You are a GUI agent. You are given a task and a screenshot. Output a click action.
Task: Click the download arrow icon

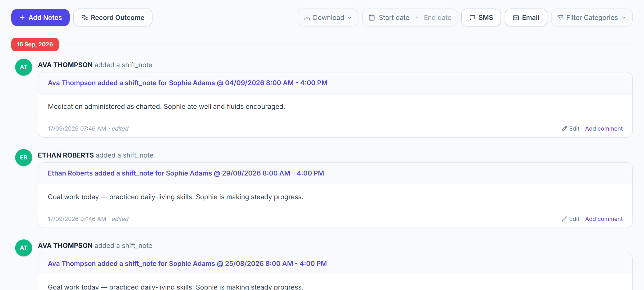pos(307,18)
